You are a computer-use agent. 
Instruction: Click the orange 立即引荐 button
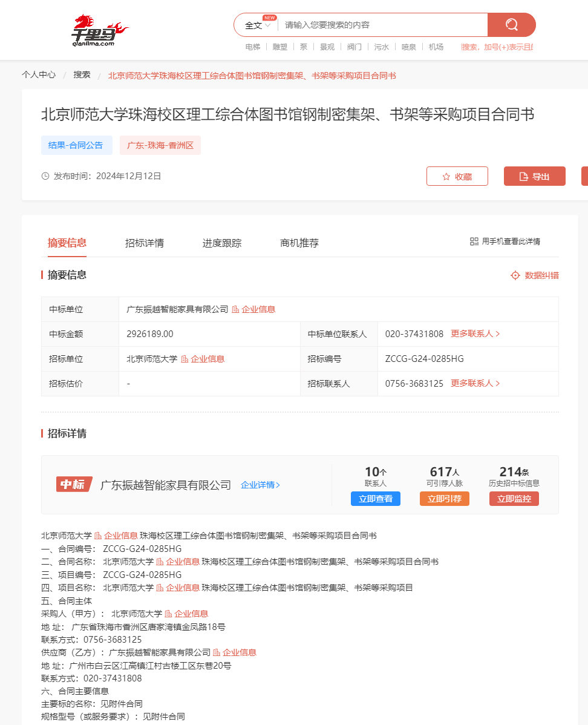coord(444,499)
